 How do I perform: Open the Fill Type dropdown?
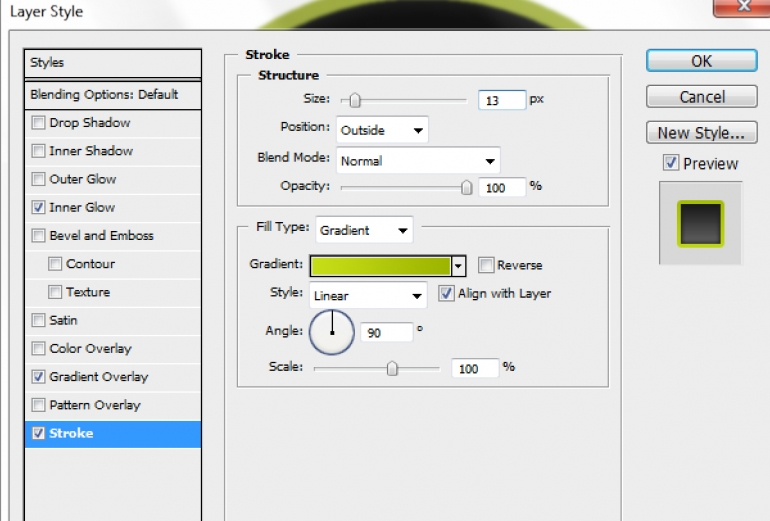point(364,230)
